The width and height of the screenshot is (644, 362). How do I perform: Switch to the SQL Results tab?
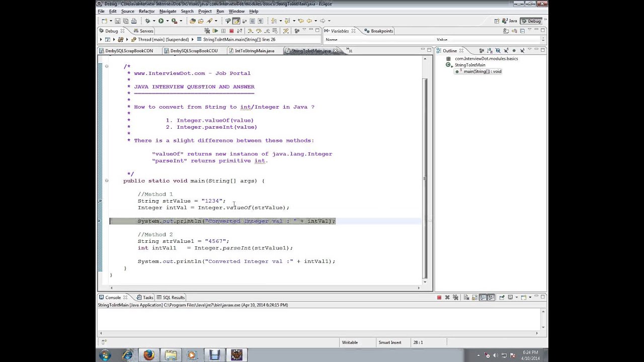tap(171, 298)
